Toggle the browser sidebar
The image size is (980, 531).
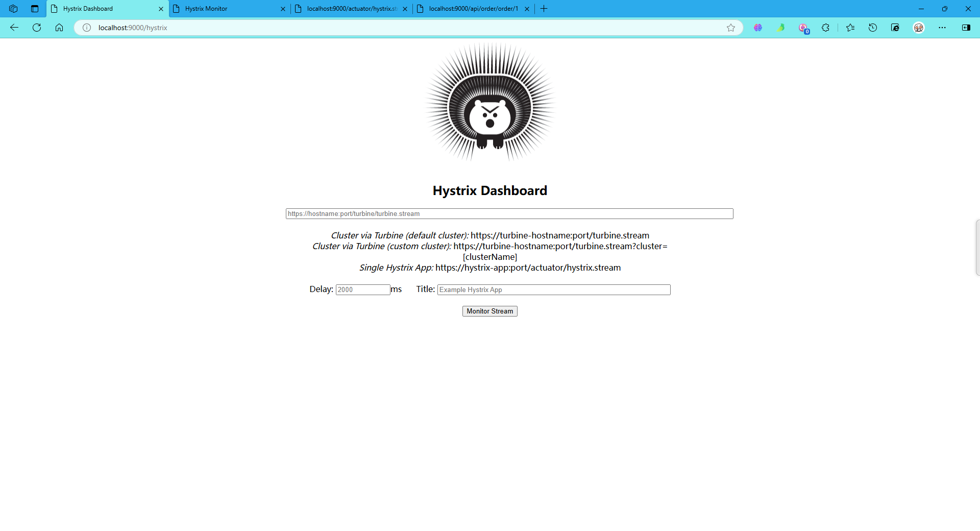pyautogui.click(x=966, y=28)
